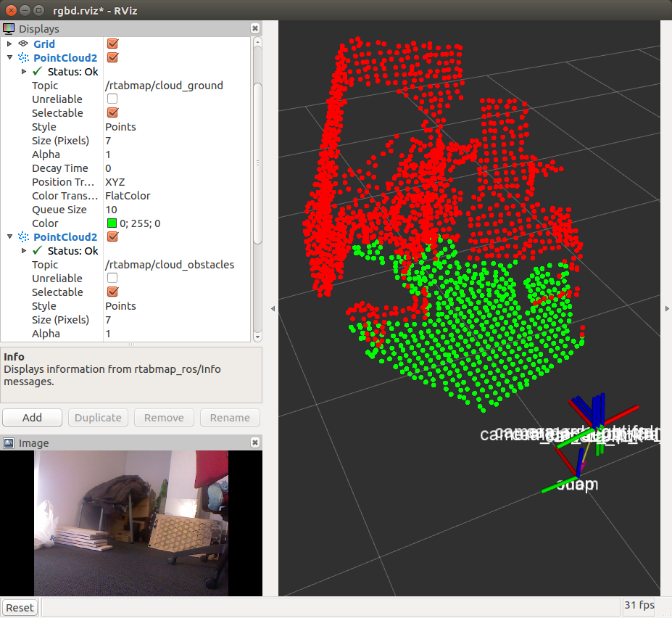The height and width of the screenshot is (618, 672).
Task: Collapse the left side panel with the arrow handle
Action: tap(273, 308)
